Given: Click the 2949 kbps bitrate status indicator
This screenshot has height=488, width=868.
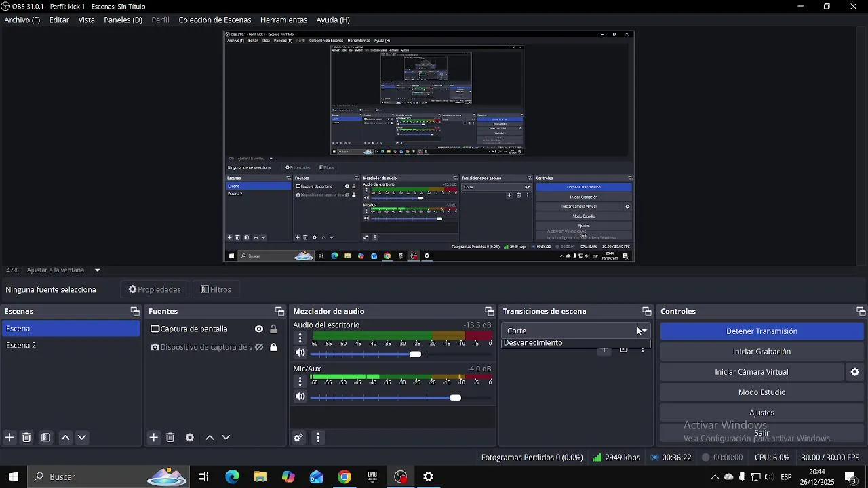Looking at the screenshot, I should (616, 457).
